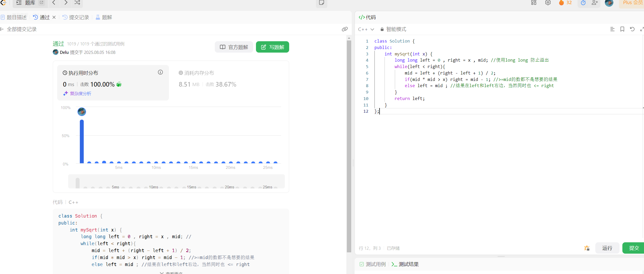Start the timer stopwatch icon
This screenshot has height=274, width=644.
pyautogui.click(x=583, y=3)
